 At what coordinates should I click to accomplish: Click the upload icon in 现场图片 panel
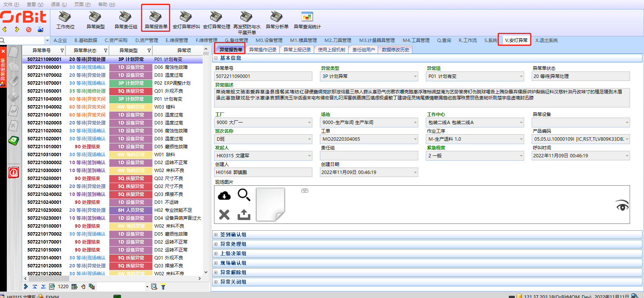(244, 214)
